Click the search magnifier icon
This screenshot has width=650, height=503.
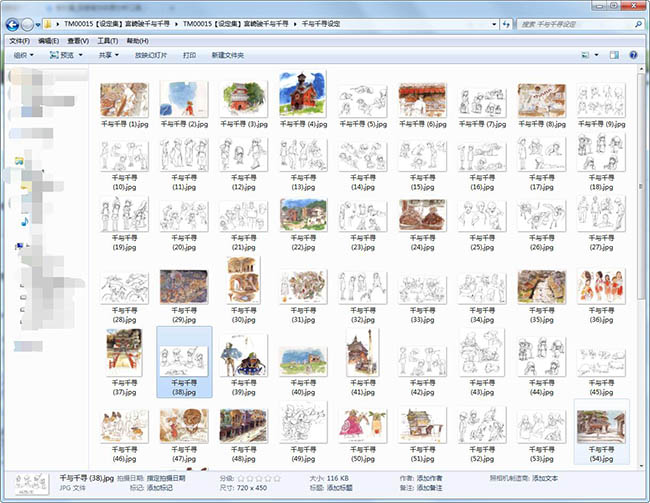tap(638, 24)
